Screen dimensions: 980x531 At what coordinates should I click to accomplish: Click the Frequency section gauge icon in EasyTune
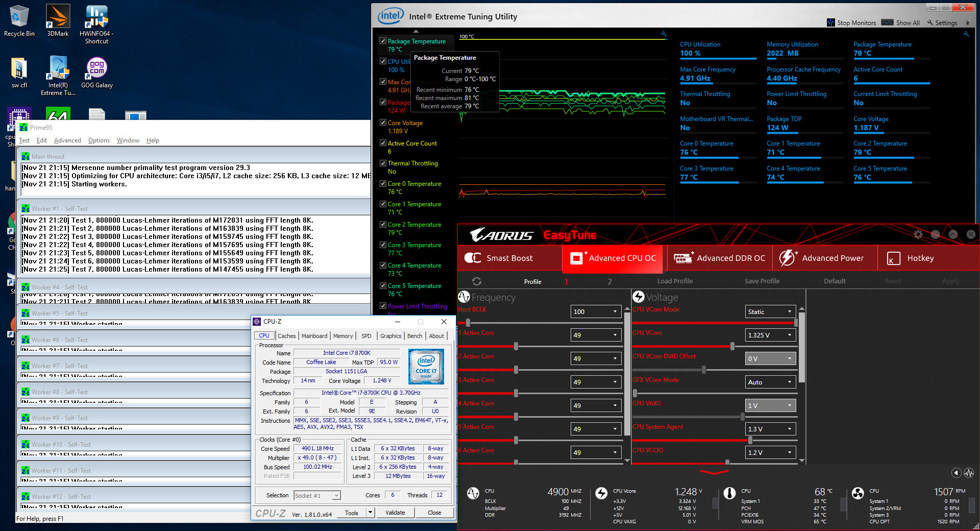coord(464,297)
